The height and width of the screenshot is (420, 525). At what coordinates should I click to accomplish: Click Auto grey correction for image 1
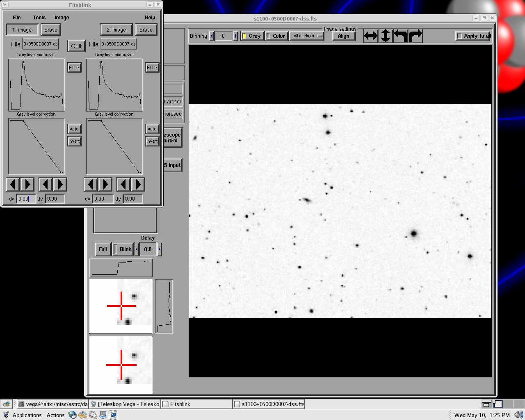click(x=74, y=129)
